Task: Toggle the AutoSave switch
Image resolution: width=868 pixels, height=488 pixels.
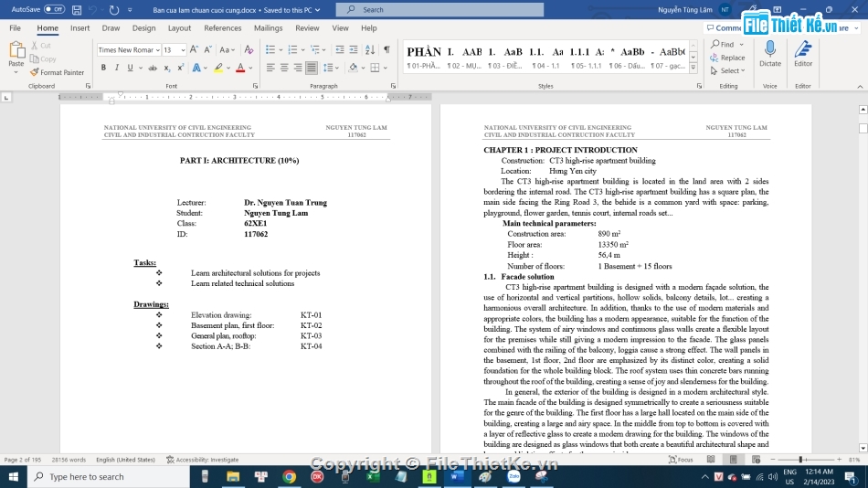Action: 54,9
